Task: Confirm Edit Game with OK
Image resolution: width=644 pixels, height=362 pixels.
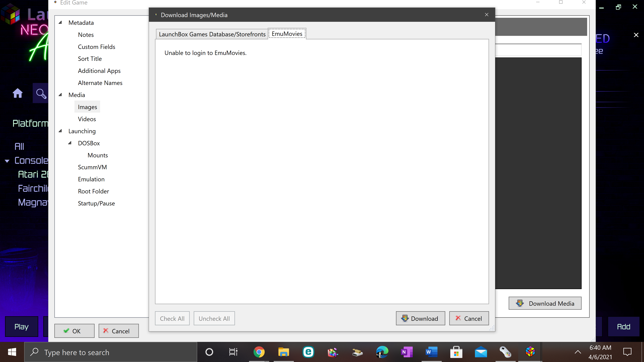Action: pyautogui.click(x=74, y=331)
